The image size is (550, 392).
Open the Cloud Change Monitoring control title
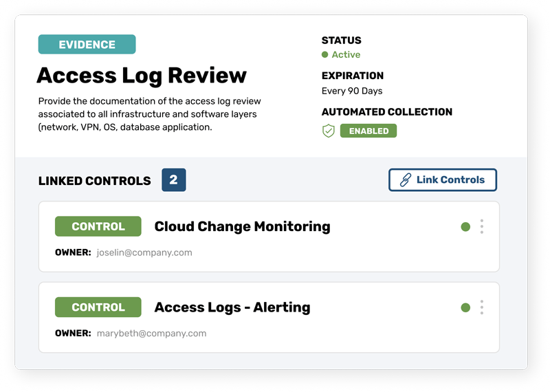243,227
